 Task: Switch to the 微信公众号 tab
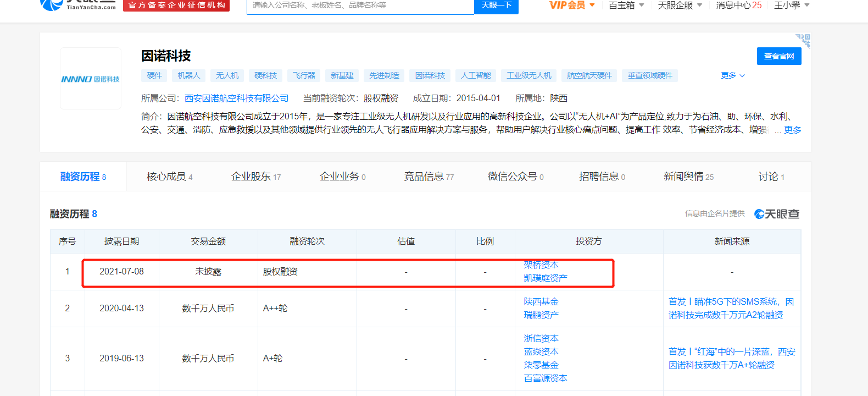pyautogui.click(x=515, y=177)
